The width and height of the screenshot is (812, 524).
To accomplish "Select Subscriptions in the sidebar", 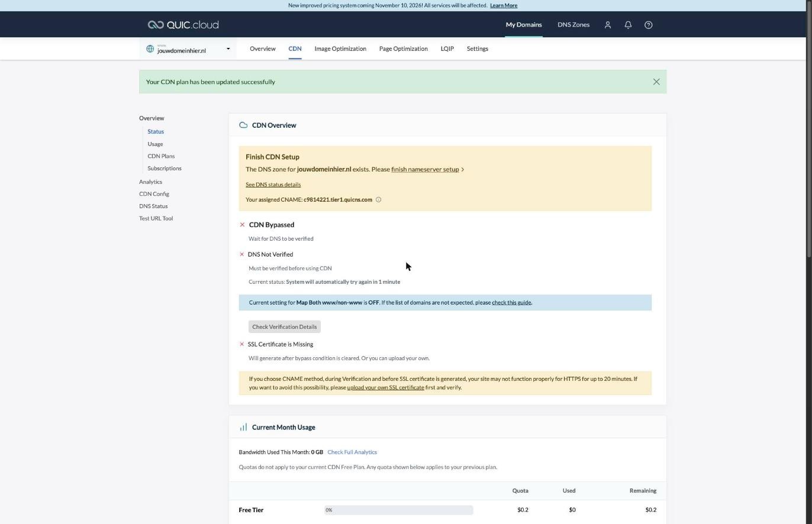I will 165,169.
